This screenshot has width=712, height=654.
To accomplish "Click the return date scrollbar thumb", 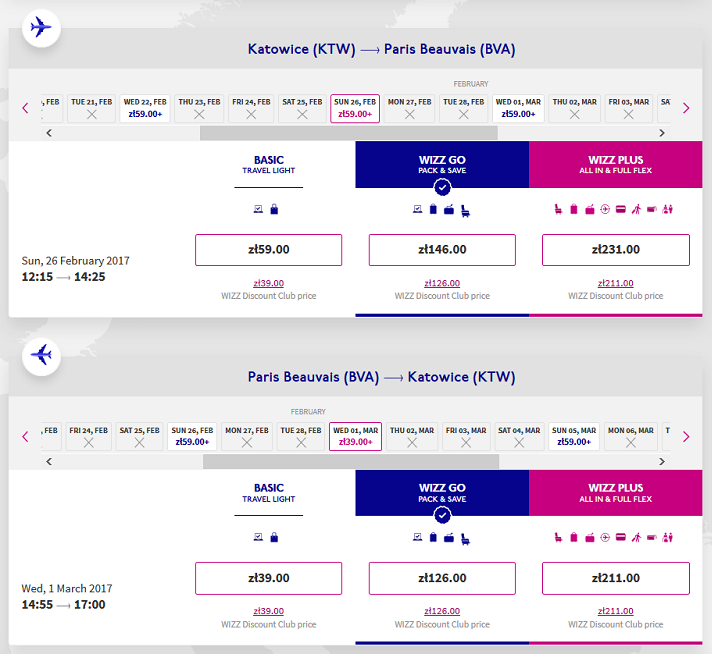I will pos(351,461).
